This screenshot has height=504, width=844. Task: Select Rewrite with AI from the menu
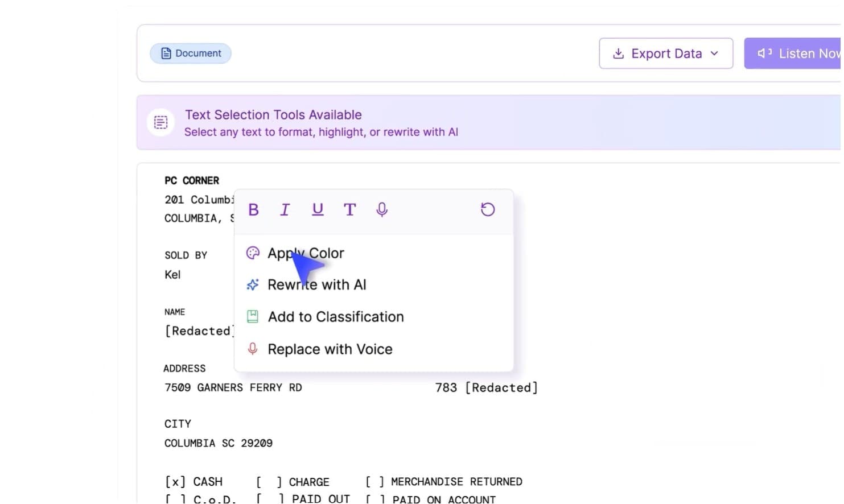[x=316, y=285]
